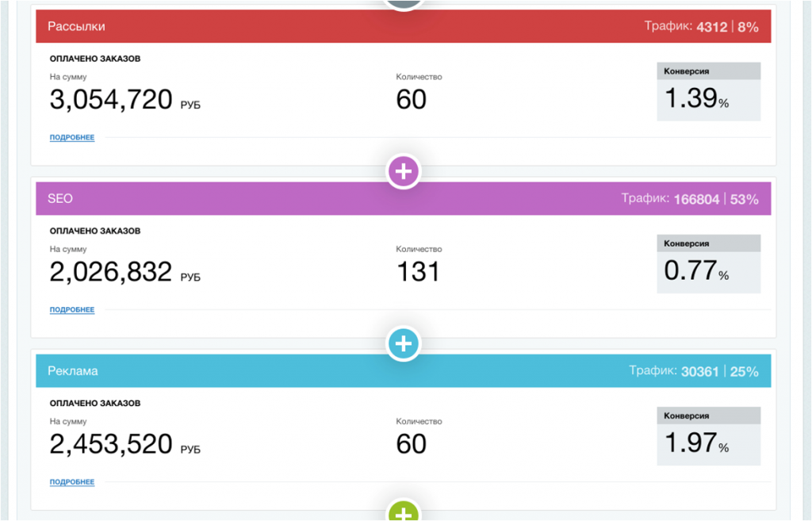Viewport: 812px width, 521px height.
Task: Click the 53% traffic share in SEO
Action: click(744, 199)
